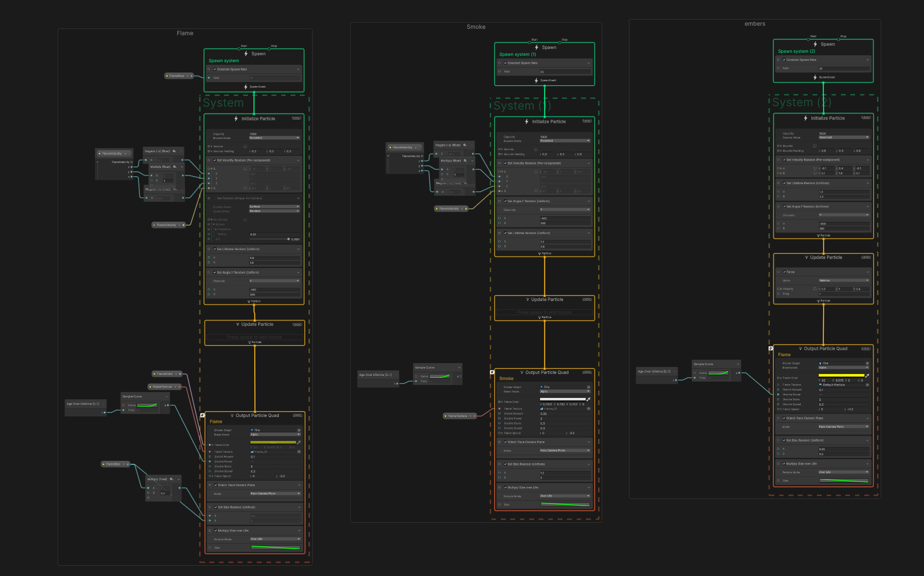Open the Blend Mode dropdown in embers output

point(844,368)
